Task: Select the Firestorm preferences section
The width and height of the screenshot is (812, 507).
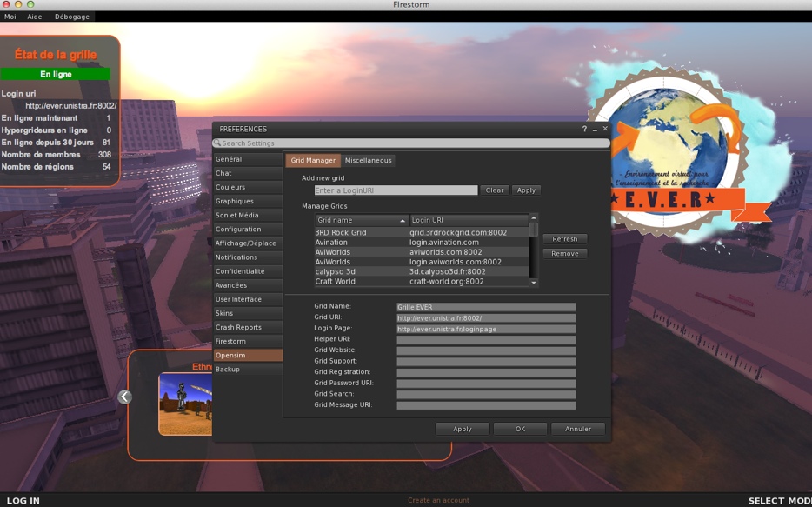Action: (248, 341)
